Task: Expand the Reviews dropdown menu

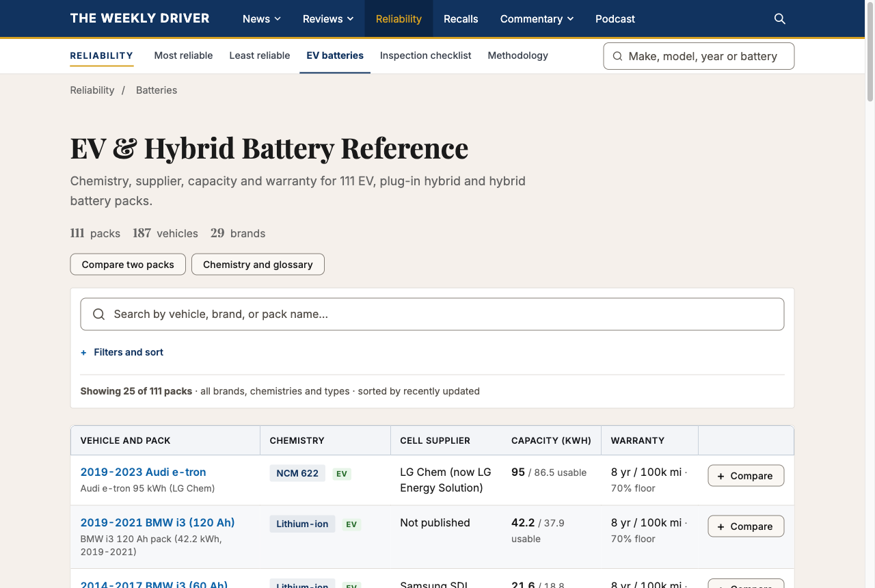Action: coord(328,18)
